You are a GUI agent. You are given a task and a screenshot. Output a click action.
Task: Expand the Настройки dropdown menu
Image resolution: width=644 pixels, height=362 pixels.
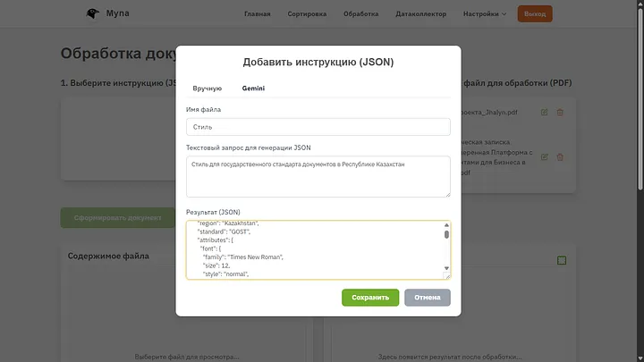[484, 14]
